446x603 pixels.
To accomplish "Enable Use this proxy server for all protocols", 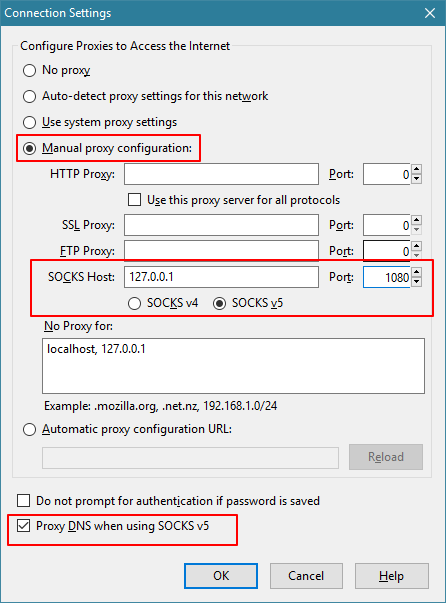I will 134,200.
